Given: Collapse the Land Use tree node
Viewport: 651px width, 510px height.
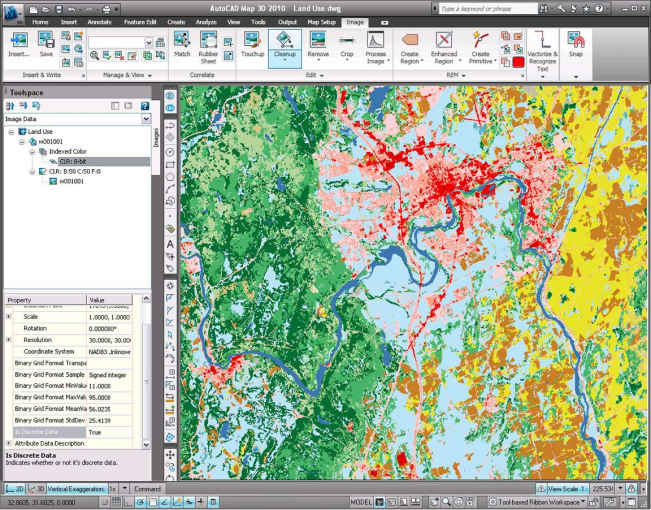Looking at the screenshot, I should point(11,131).
